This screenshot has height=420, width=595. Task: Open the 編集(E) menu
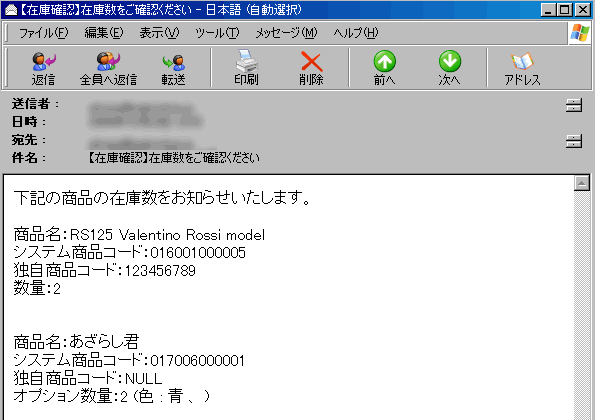click(x=104, y=33)
